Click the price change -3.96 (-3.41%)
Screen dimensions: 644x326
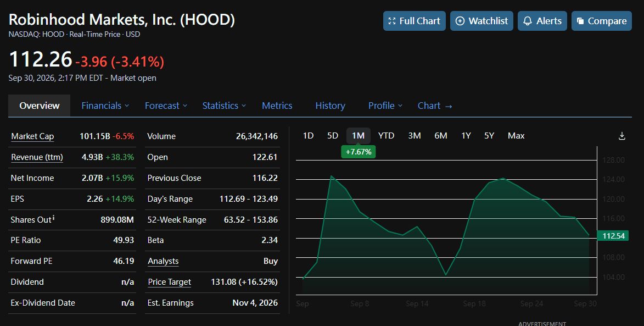coord(120,62)
